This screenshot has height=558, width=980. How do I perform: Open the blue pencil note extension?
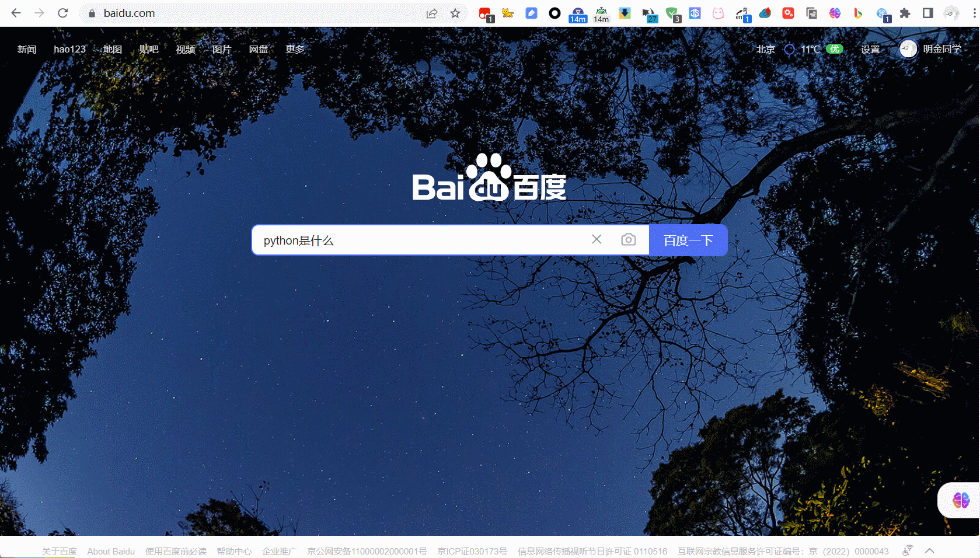[531, 13]
